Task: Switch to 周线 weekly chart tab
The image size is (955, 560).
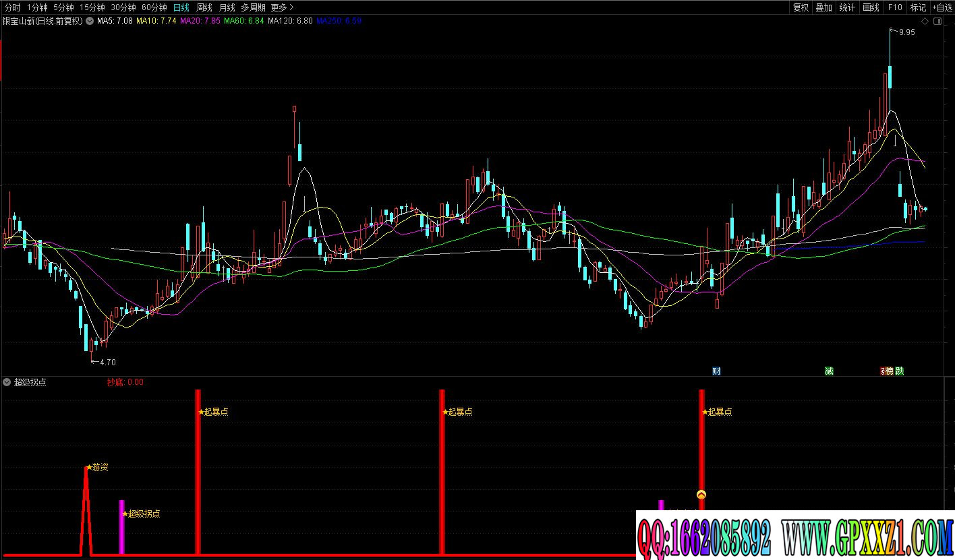Action: tap(204, 7)
